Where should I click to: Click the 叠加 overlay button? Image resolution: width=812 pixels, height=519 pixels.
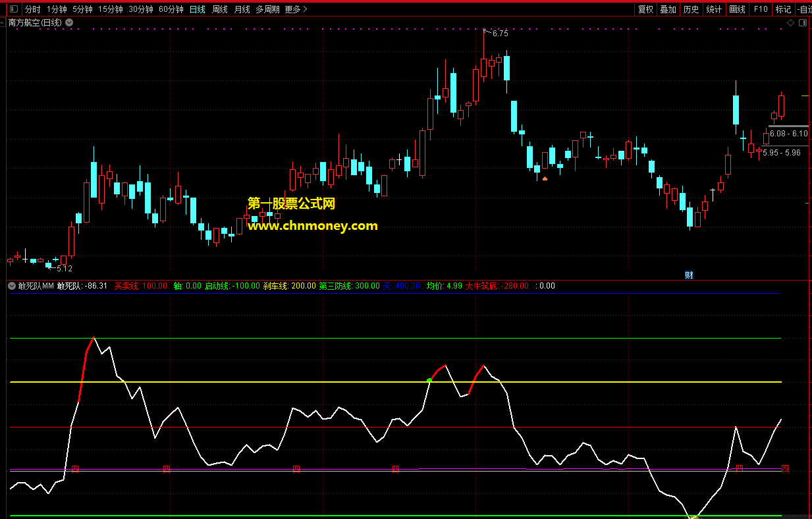point(668,9)
